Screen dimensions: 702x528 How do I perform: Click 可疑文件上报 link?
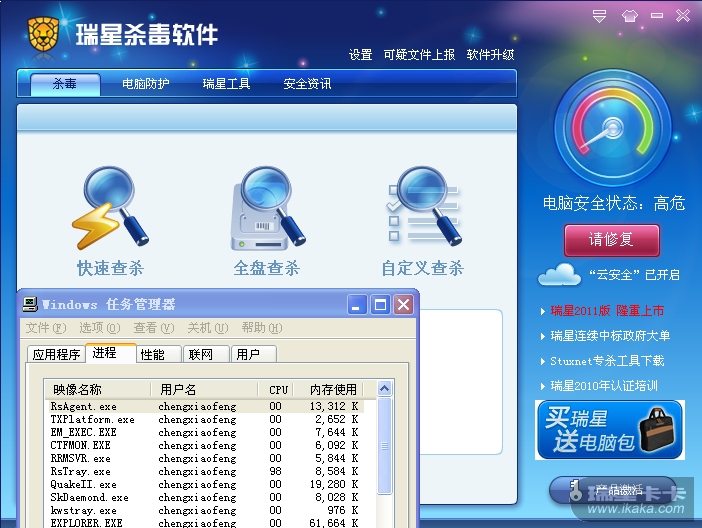click(x=419, y=55)
